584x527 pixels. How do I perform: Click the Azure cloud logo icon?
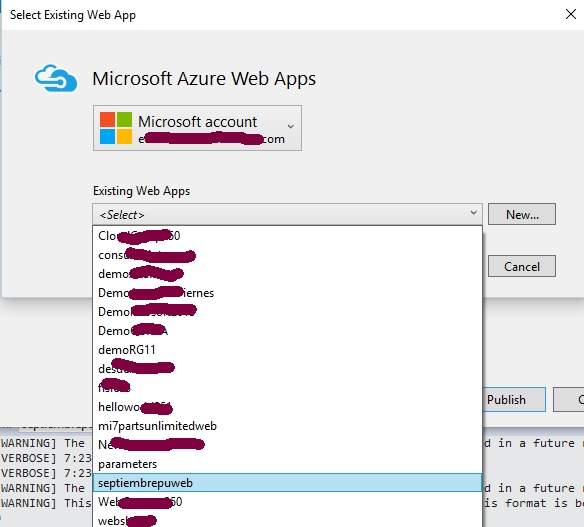click(56, 78)
